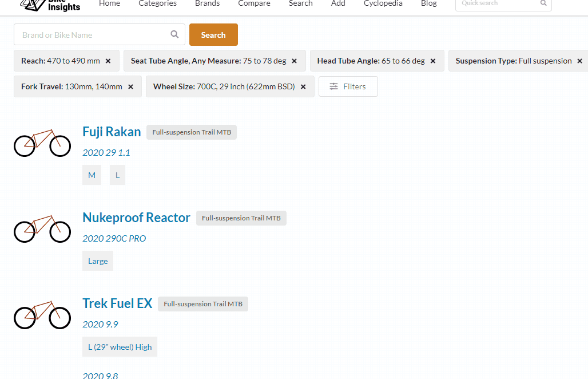Click the Wheel Size chip text

click(x=224, y=86)
